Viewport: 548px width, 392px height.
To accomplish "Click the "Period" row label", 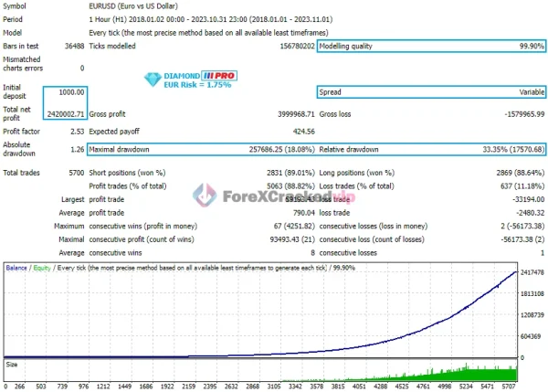I will [x=13, y=19].
